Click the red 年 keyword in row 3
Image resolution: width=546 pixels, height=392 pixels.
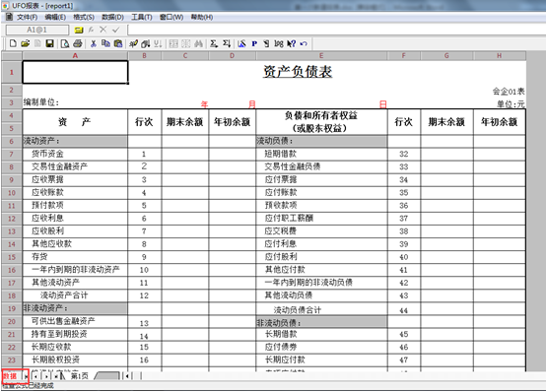coord(204,104)
